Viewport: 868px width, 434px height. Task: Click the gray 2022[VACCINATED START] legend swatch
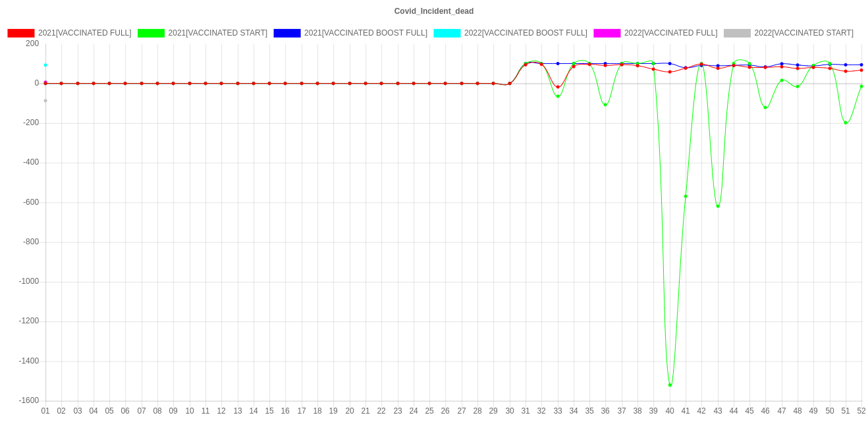737,33
